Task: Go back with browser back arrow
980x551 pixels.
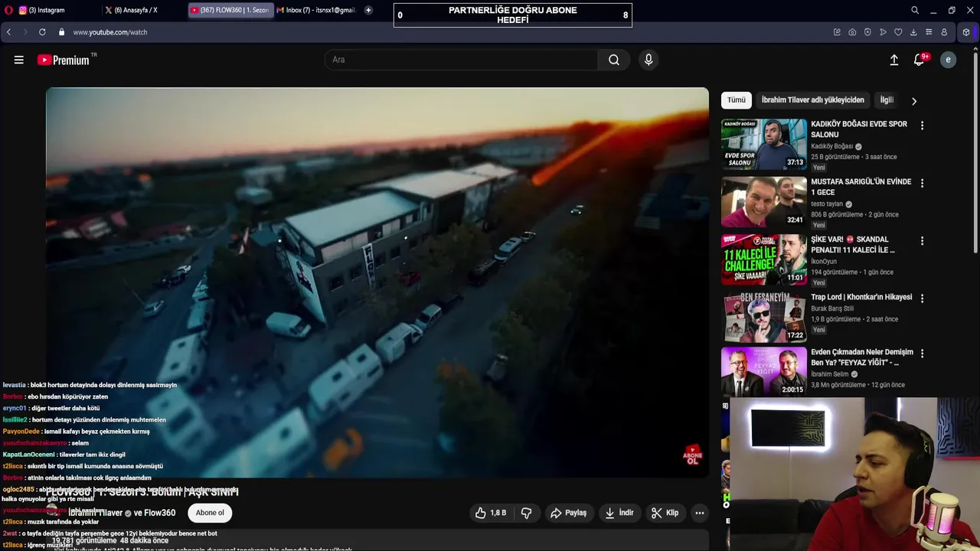Action: 8,32
